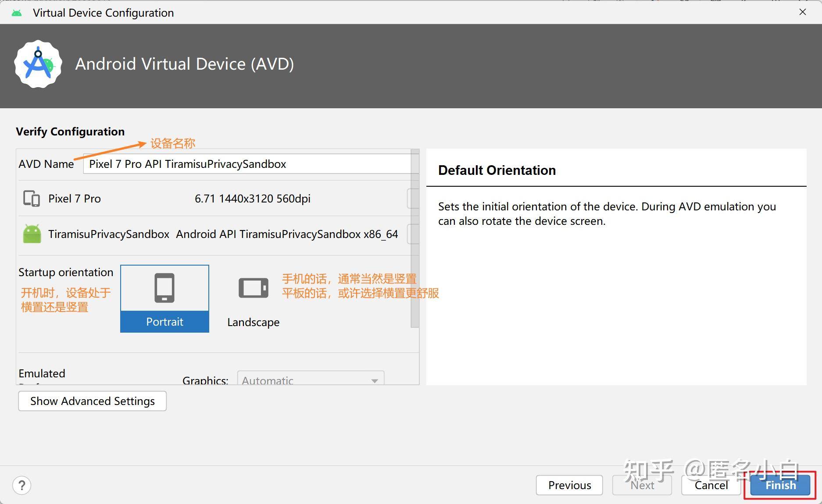Click the Finish button
This screenshot has height=504, width=822.
pos(780,485)
